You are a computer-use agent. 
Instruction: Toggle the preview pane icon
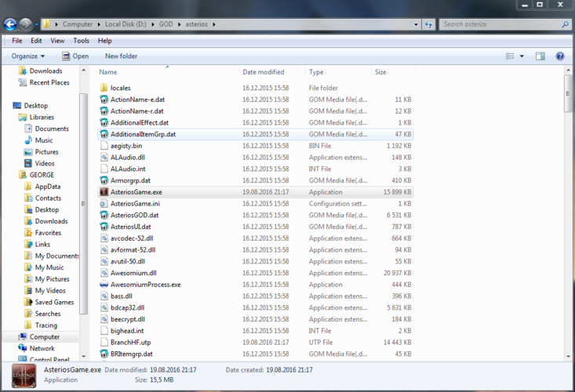point(540,56)
